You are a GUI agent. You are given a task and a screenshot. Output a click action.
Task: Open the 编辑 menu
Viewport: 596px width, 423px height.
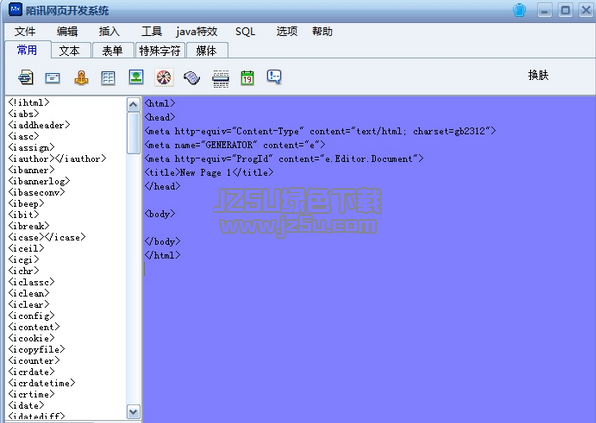tap(67, 32)
